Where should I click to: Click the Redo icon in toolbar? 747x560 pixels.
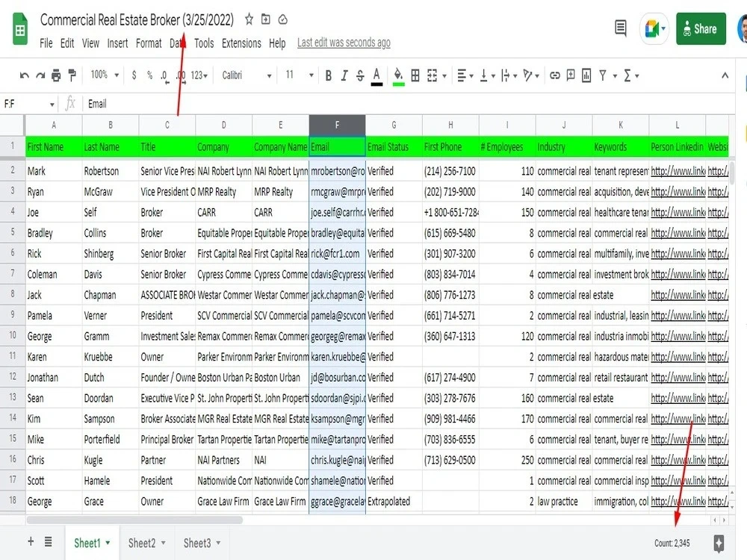point(40,75)
